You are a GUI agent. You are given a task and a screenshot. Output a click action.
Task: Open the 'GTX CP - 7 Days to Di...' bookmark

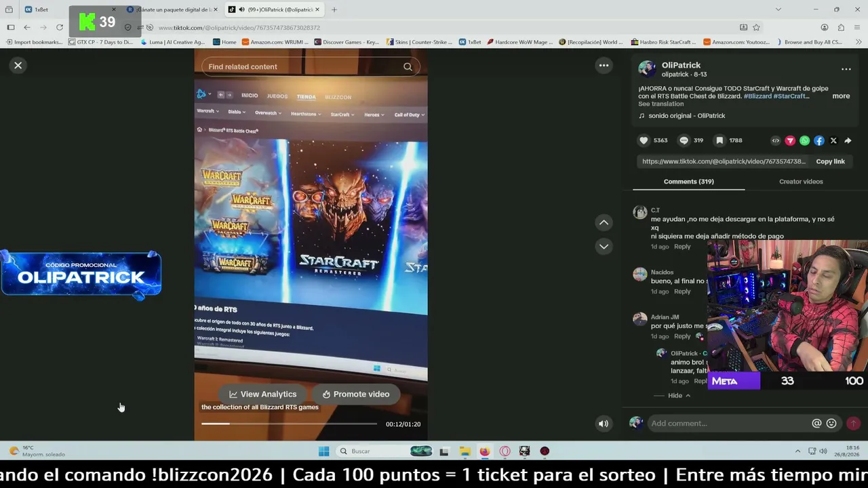tap(101, 42)
